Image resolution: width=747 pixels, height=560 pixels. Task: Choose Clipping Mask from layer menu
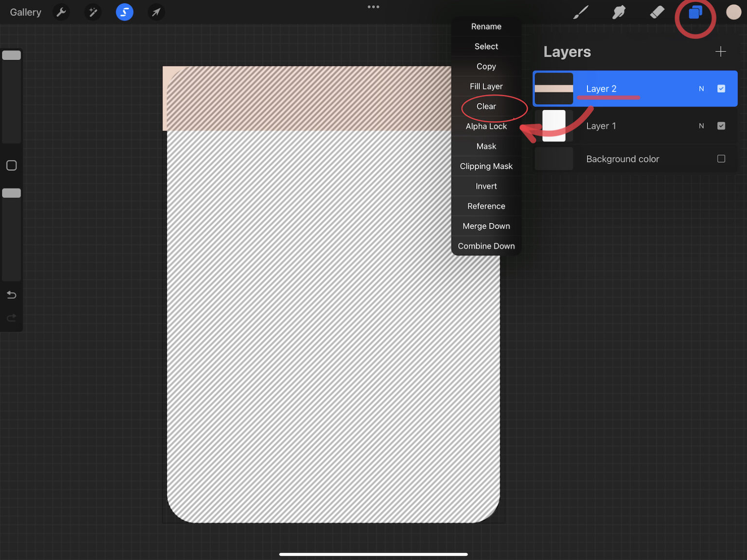[486, 166]
